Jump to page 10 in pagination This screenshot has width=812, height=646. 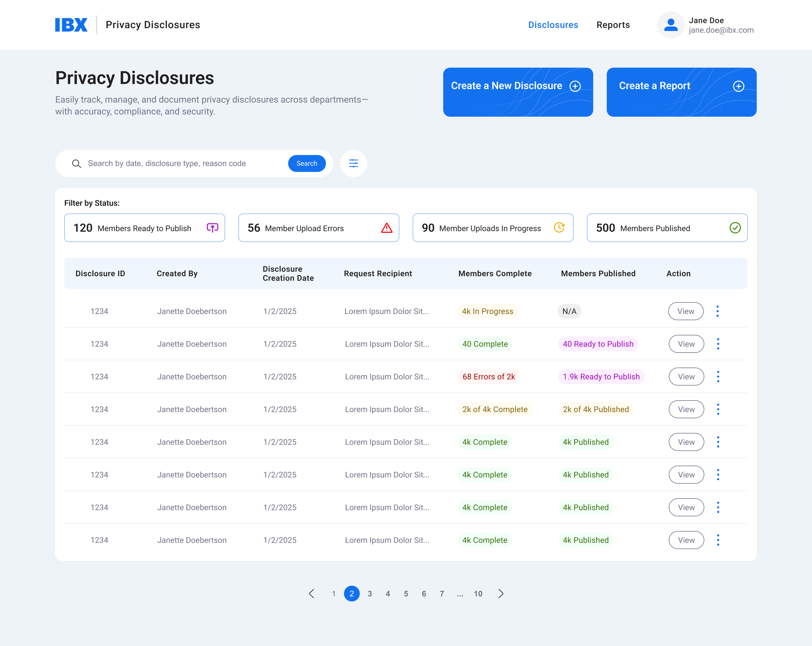(478, 594)
